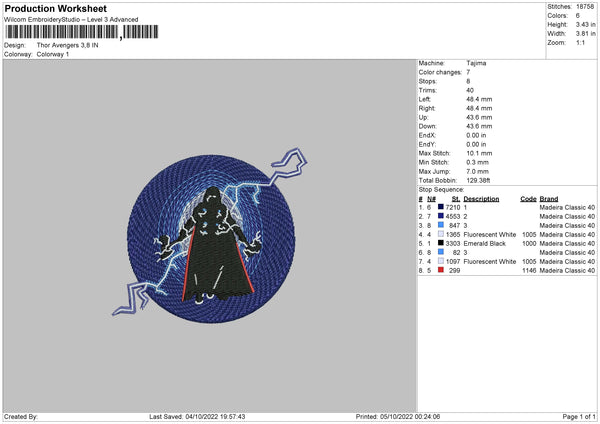Click the stitch count 1097 in stop 7
The width and height of the screenshot is (600, 424).
click(453, 262)
